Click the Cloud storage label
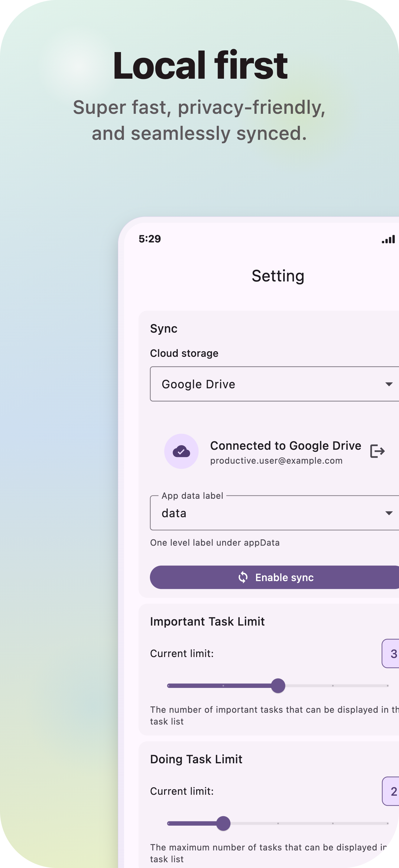Screen dimensions: 399x868 (184, 353)
